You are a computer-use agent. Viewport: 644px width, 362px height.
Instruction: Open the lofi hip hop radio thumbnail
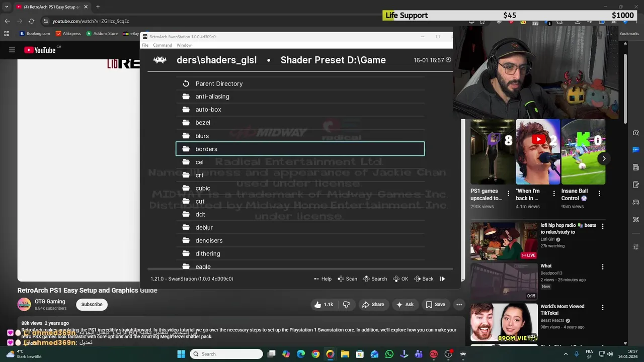pos(504,240)
